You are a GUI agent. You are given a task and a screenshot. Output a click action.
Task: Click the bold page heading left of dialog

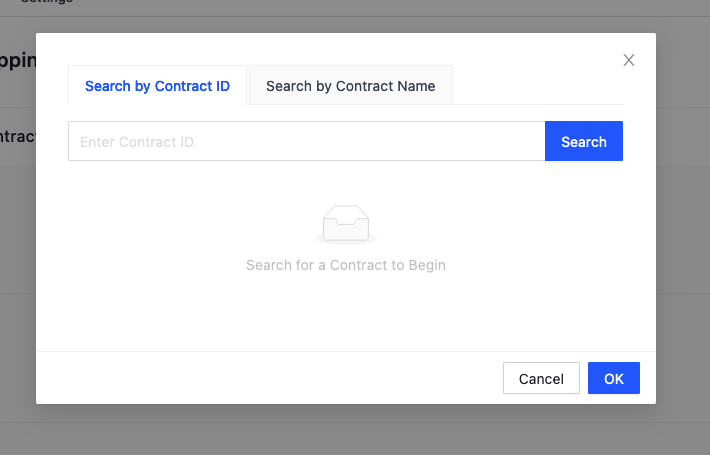click(x=18, y=60)
